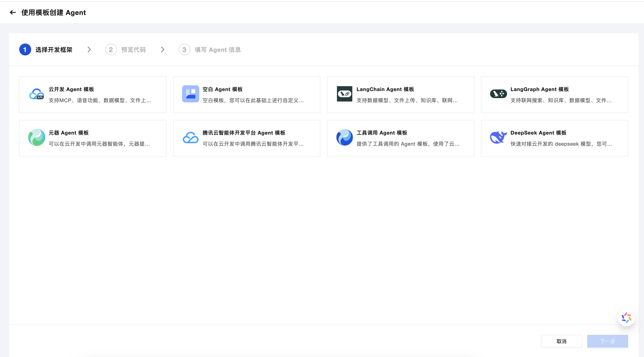Click step 2 number circle
Screen dimensions: 644x357
coord(111,50)
